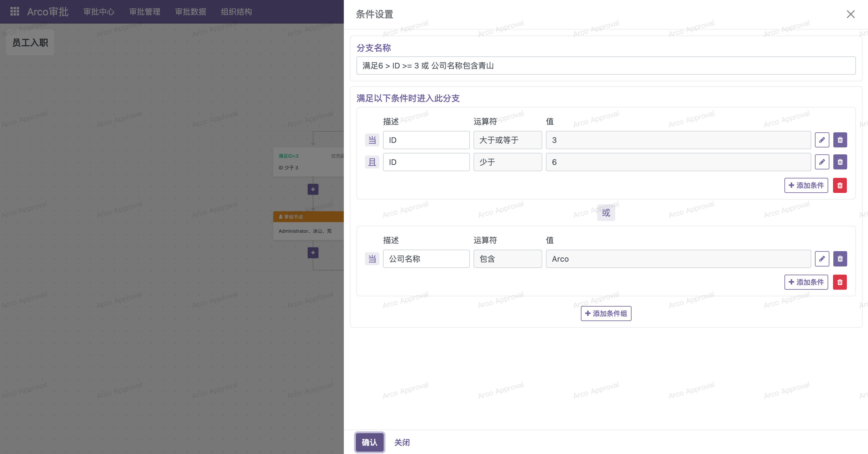Screen dimensions: 868x454
Task: Edit the 'ID 大于或等于 3' condition with the pencil icon
Action: point(822,140)
